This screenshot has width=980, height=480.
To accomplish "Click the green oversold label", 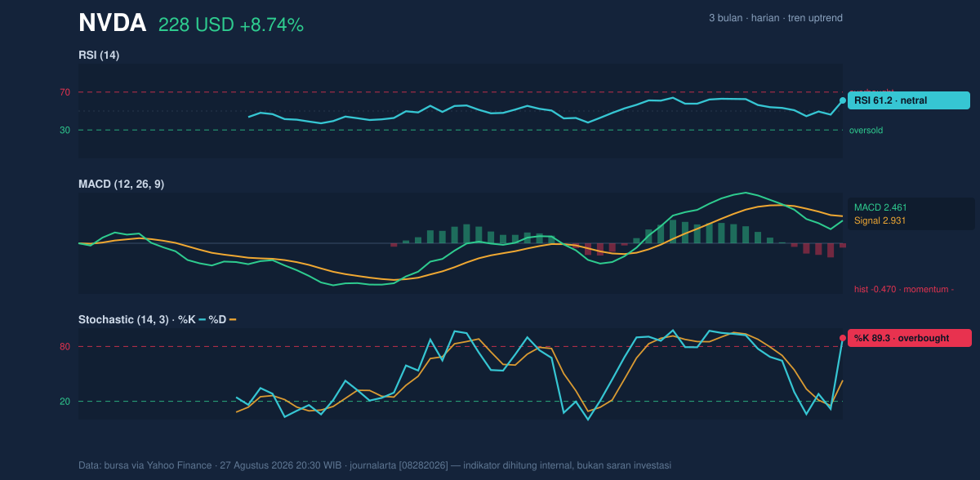I will coord(866,130).
